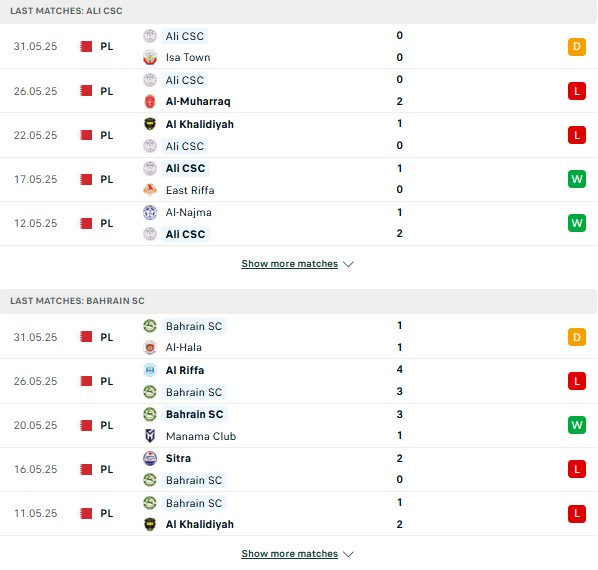598x570 pixels.
Task: Click the Manama Club shield icon
Action: pos(150,436)
